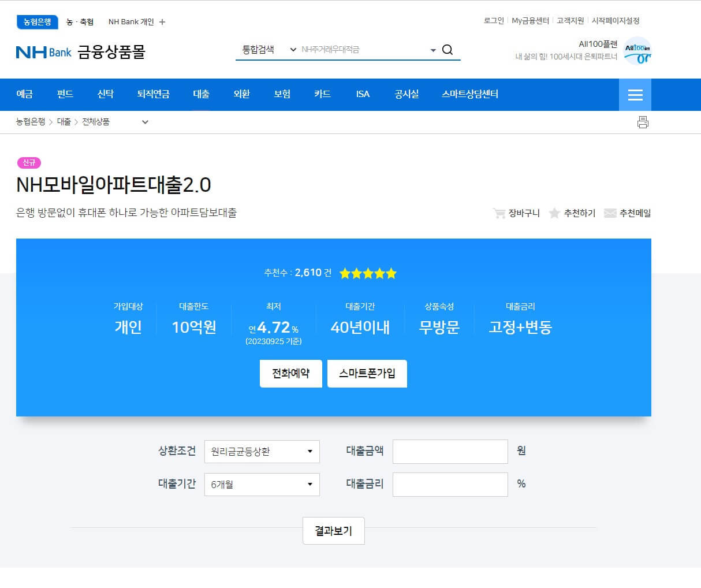
Task: Click the 스마트폰가입 button
Action: [x=367, y=374]
